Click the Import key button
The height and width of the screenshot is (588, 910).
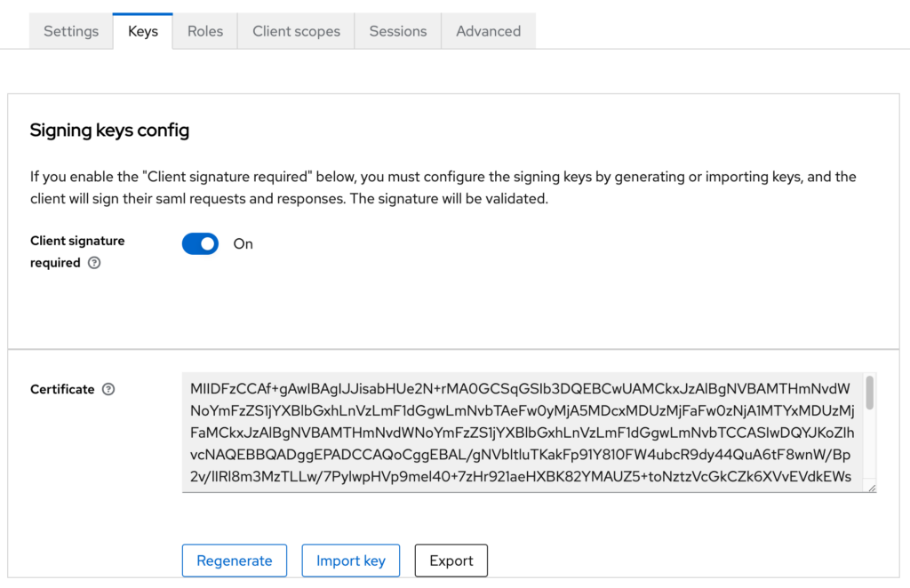pyautogui.click(x=350, y=560)
